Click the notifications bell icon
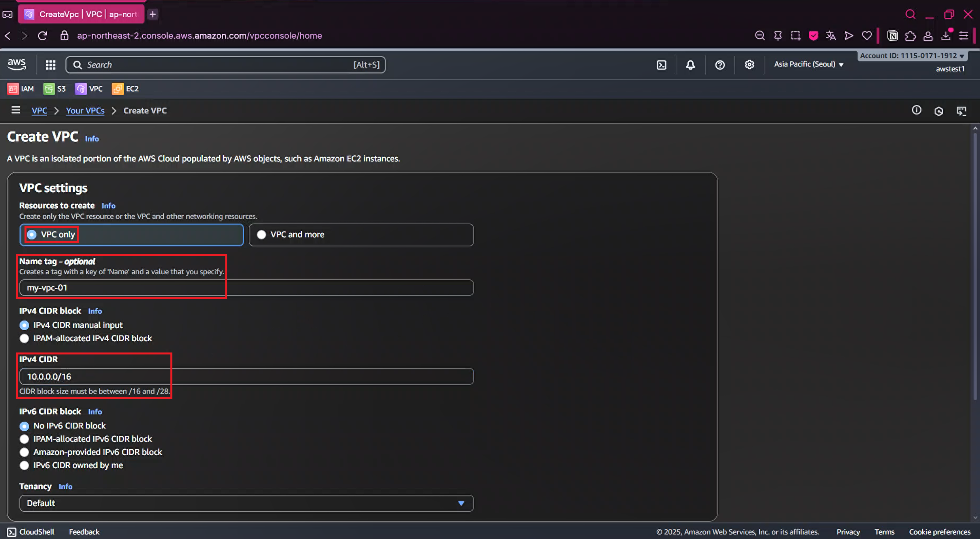The image size is (980, 539). 690,65
